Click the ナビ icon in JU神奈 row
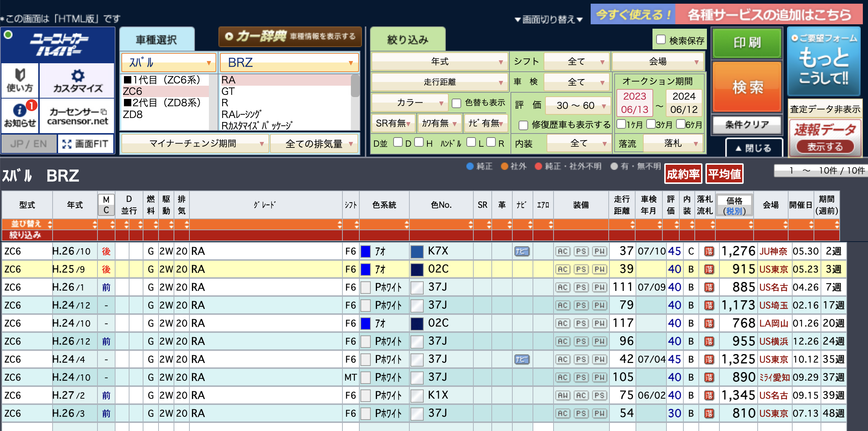Viewport: 868px width, 431px height. point(522,252)
